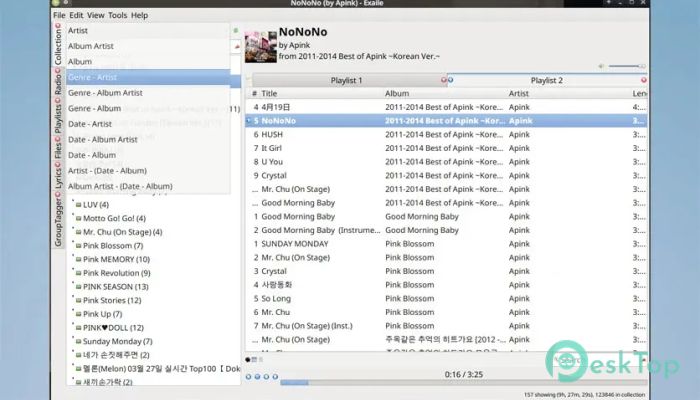Click the Pink Blossom (7) album icon
Screen dimensions: 700x400
pos(79,246)
